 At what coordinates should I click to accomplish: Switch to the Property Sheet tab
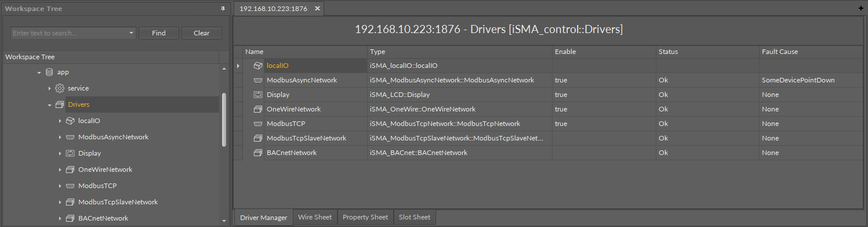365,217
